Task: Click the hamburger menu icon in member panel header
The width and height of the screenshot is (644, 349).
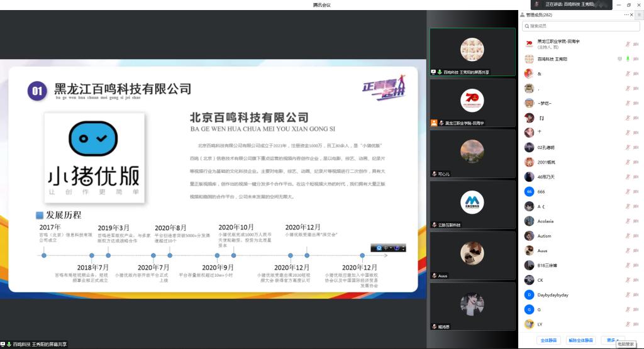Action: tap(638, 14)
